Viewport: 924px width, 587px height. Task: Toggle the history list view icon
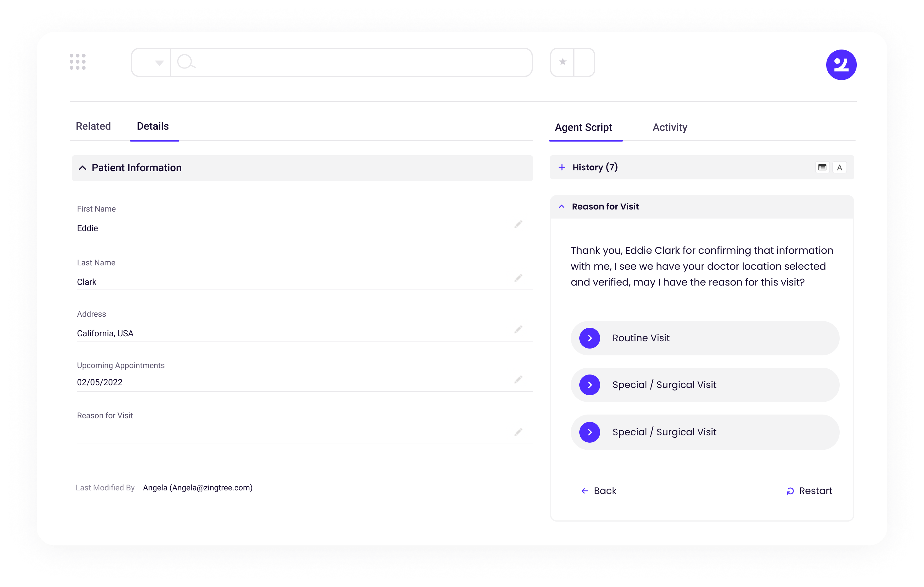pos(822,167)
